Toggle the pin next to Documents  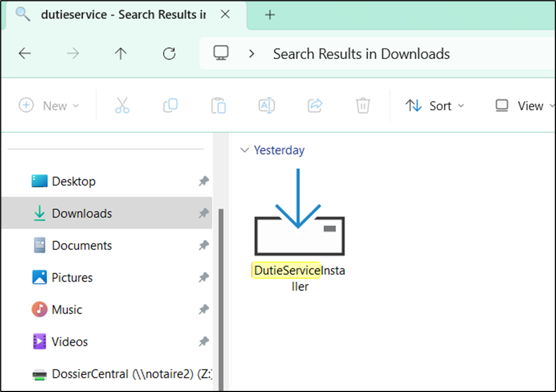click(x=204, y=245)
